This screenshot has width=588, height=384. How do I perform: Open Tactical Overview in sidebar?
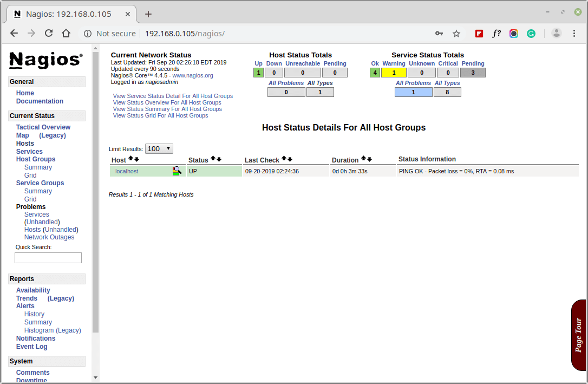43,127
